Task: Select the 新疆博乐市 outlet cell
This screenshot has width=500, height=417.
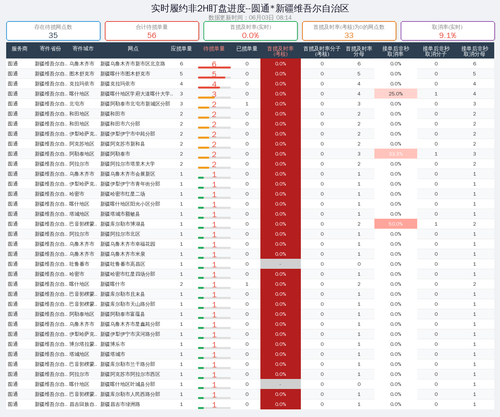Action: pyautogui.click(x=113, y=344)
